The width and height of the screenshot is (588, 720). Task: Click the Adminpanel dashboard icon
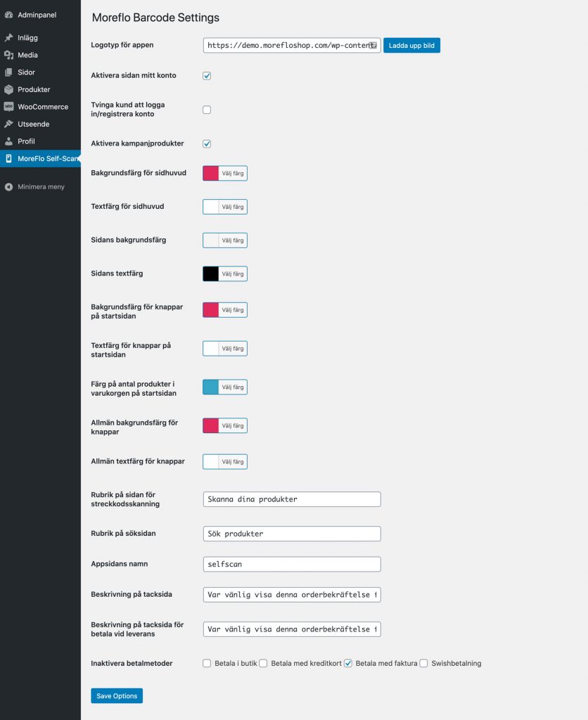[8, 15]
